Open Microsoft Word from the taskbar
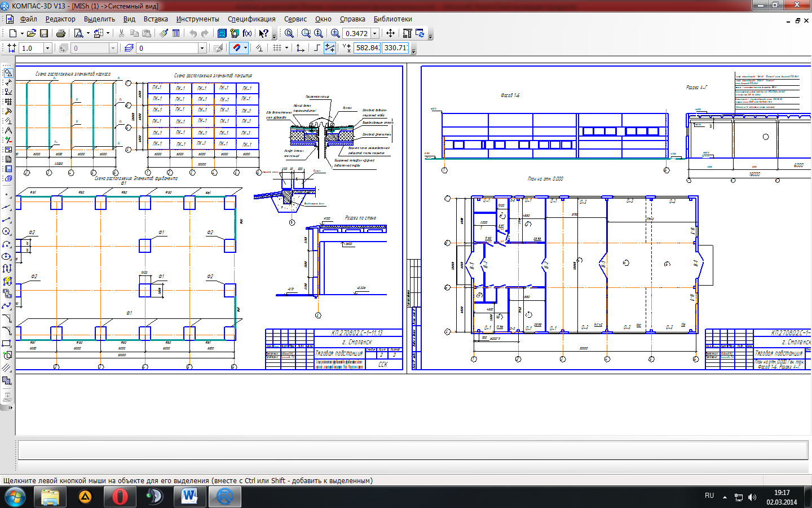The image size is (812, 508). pos(190,497)
